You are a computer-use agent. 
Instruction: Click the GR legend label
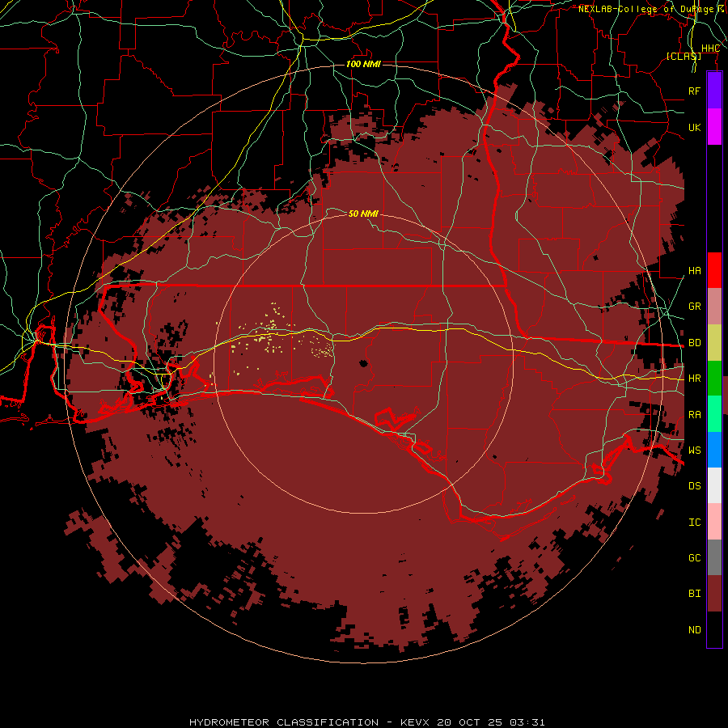(x=695, y=307)
